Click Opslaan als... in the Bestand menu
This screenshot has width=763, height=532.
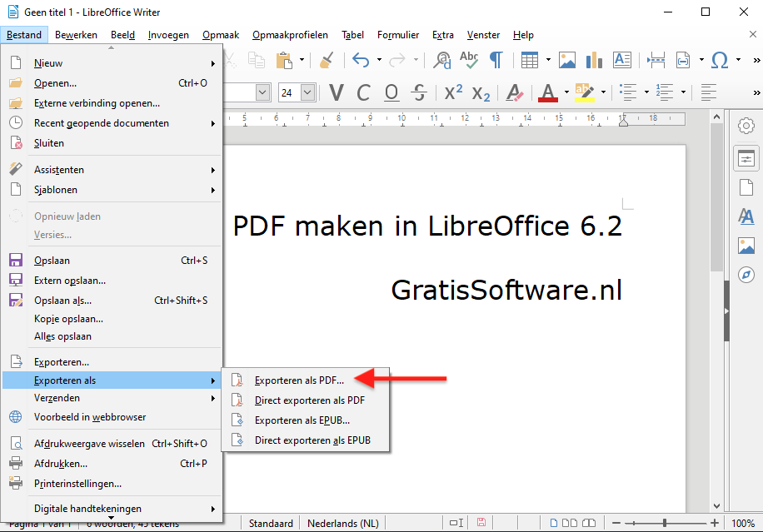click(62, 301)
